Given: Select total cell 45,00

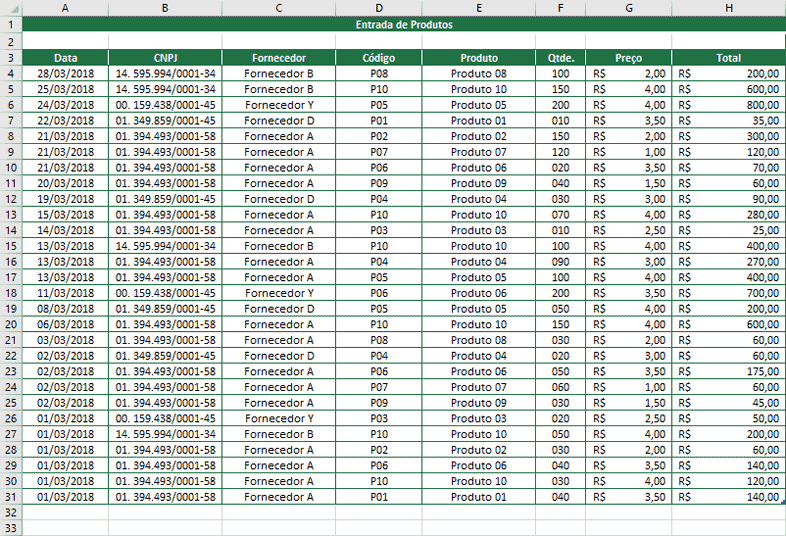Looking at the screenshot, I should (729, 403).
